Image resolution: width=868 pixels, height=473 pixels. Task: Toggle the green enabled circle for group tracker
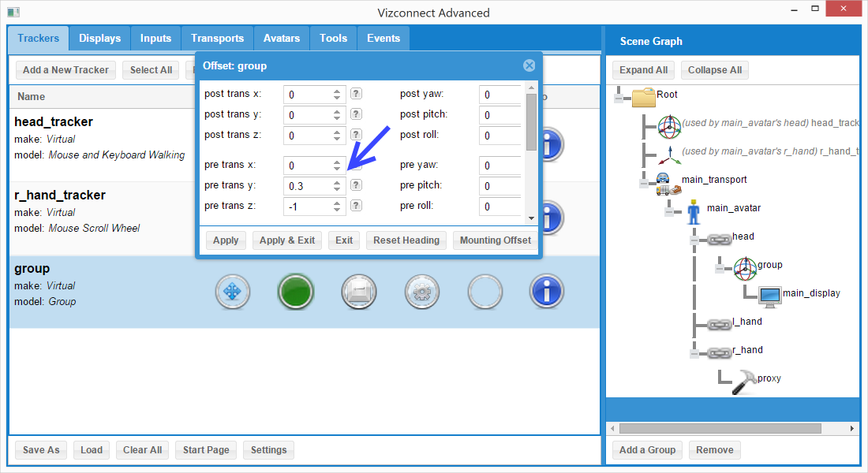click(x=296, y=292)
